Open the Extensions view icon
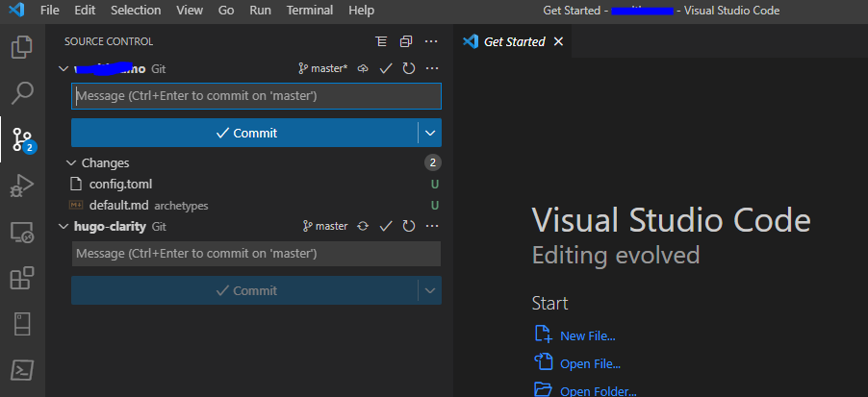The width and height of the screenshot is (868, 397). (x=22, y=278)
